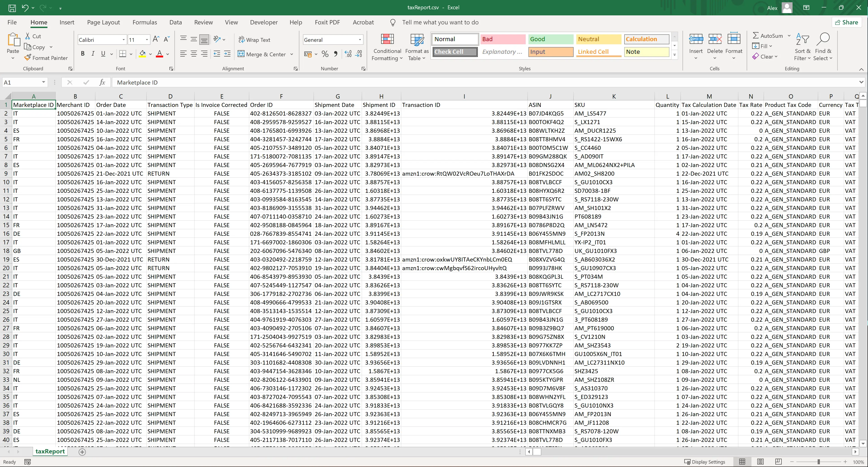Expand the General number format dropdown
Screen dimensions: 868x467
click(x=360, y=40)
